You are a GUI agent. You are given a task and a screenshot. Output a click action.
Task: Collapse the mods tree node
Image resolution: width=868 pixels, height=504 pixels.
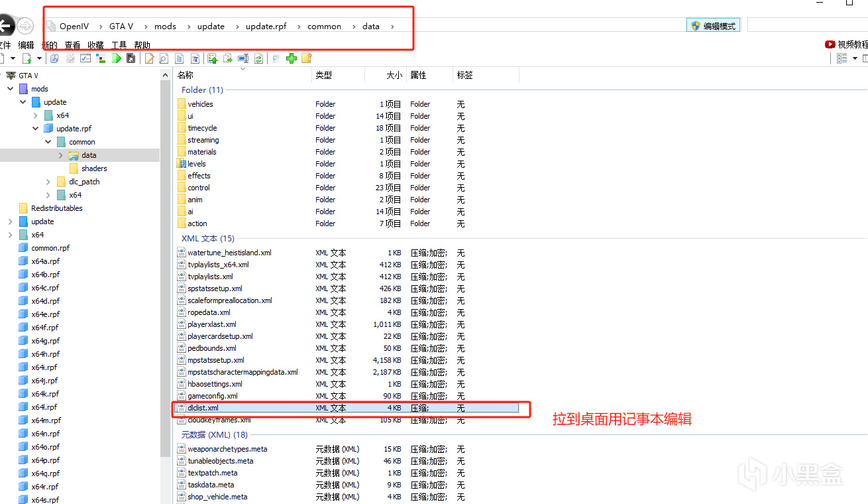[x=11, y=89]
